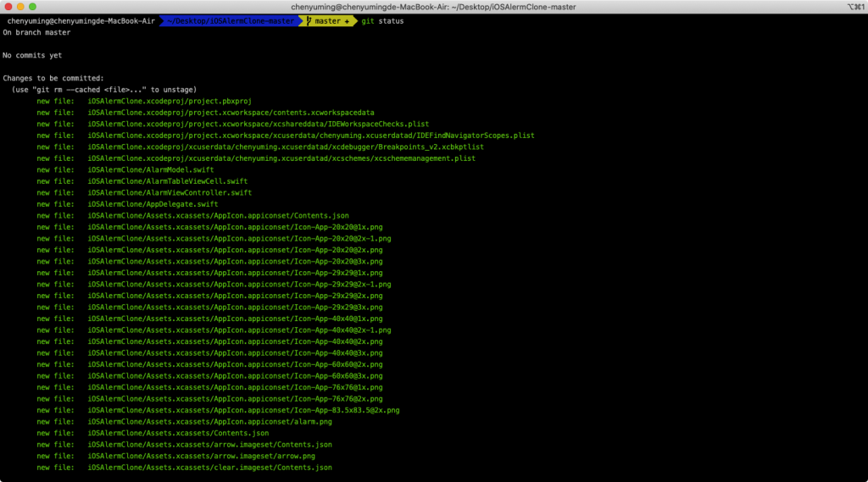The height and width of the screenshot is (482, 868).
Task: Click the AppIcon.appiconset/alarm.png path
Action: click(210, 422)
